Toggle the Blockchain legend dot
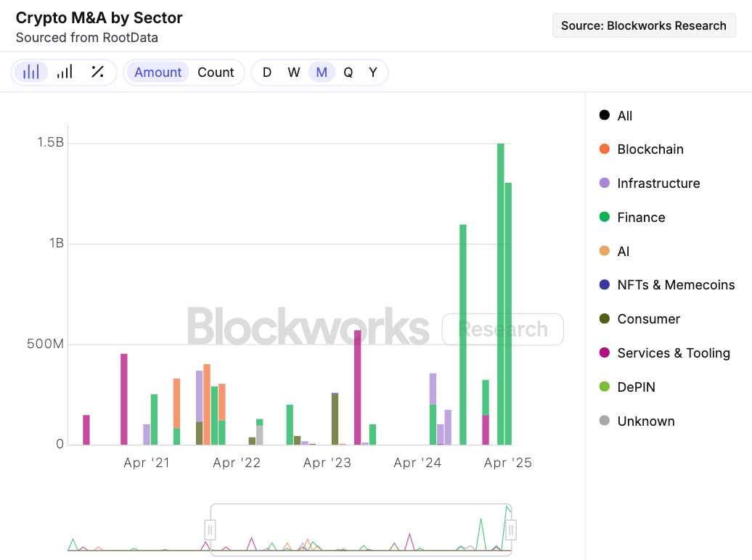The width and height of the screenshot is (752, 560). click(605, 149)
